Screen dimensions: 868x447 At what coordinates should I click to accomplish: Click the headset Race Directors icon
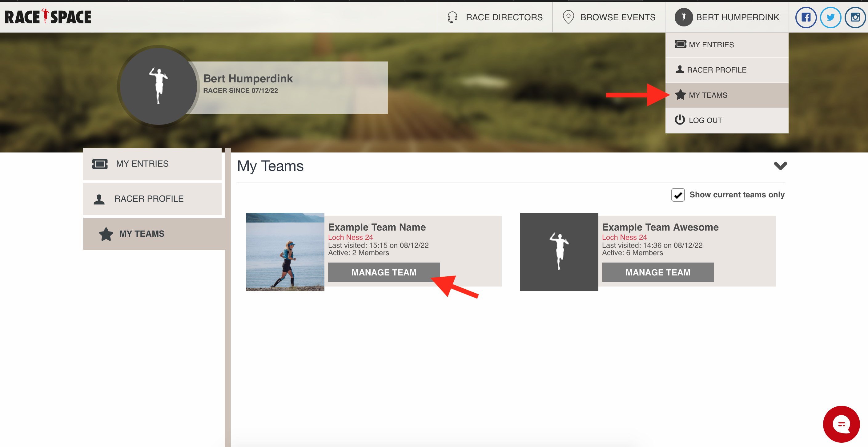point(452,17)
